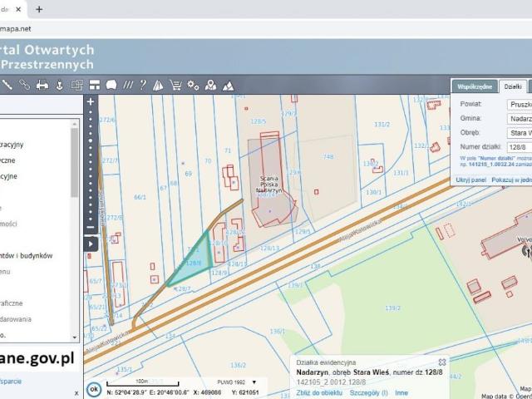Screen dimensions: 532x399
Task: Open the Powiat dropdown
Action: 520,105
